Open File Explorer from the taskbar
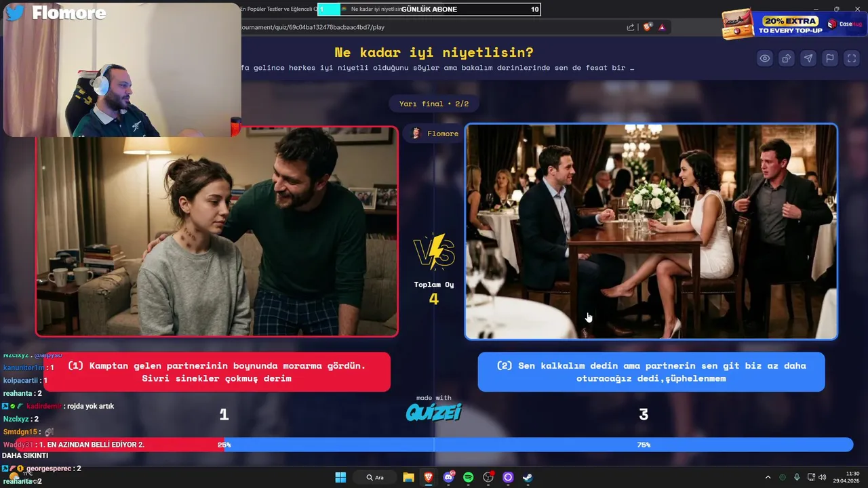The width and height of the screenshot is (868, 488). pos(408,477)
